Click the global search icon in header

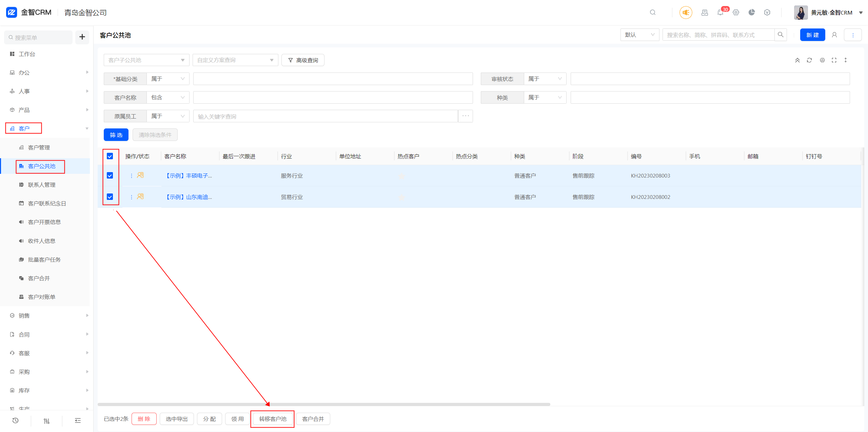click(x=652, y=13)
